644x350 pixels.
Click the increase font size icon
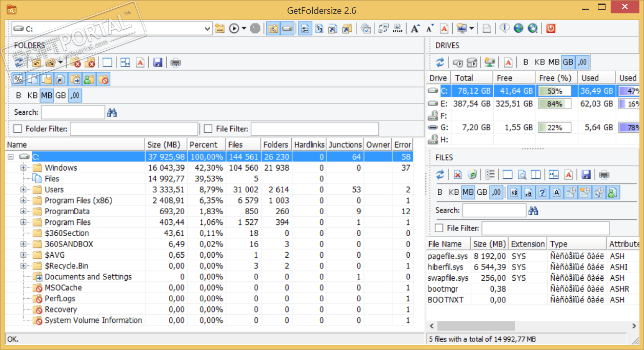pyautogui.click(x=415, y=29)
